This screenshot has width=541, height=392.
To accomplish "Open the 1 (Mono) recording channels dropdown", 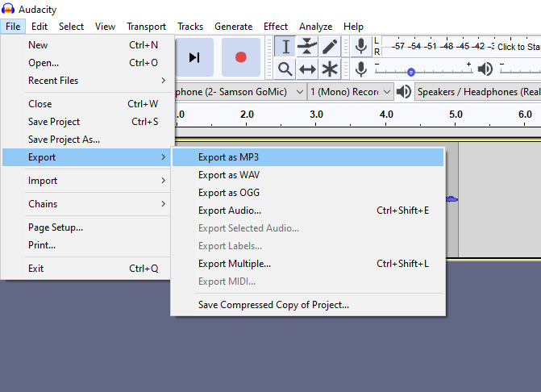I will tap(350, 92).
